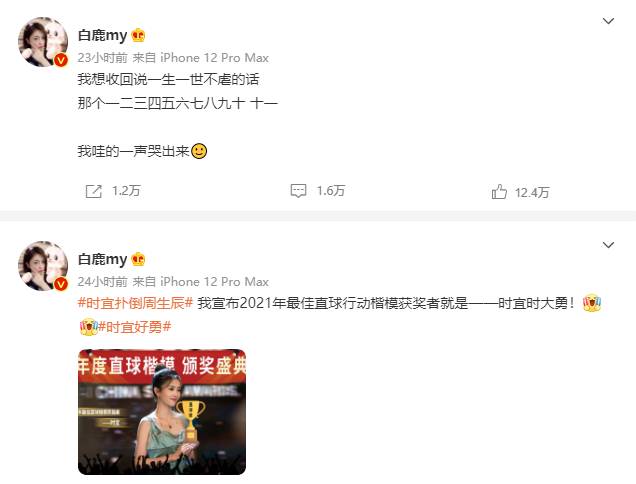Click the smiley emoji in first post
This screenshot has height=484, width=636.
tap(199, 151)
